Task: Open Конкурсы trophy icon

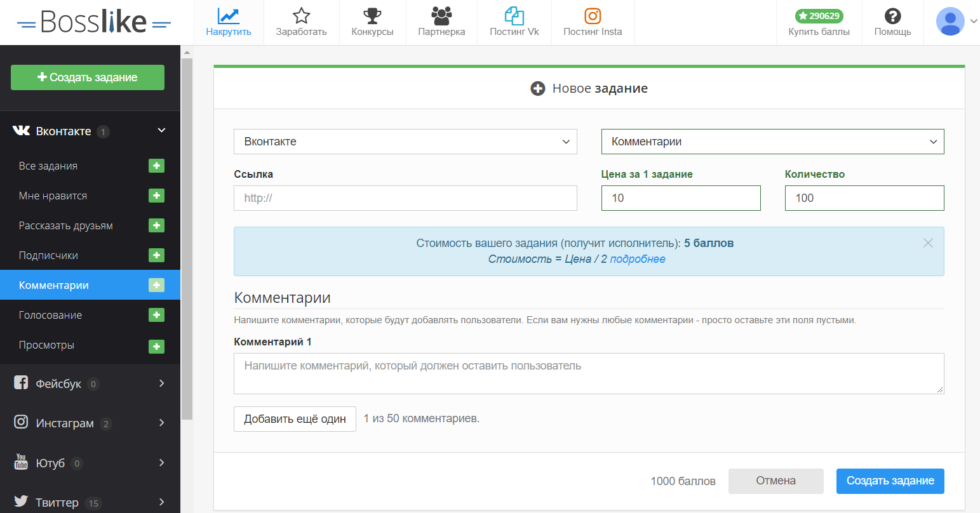Action: tap(372, 15)
